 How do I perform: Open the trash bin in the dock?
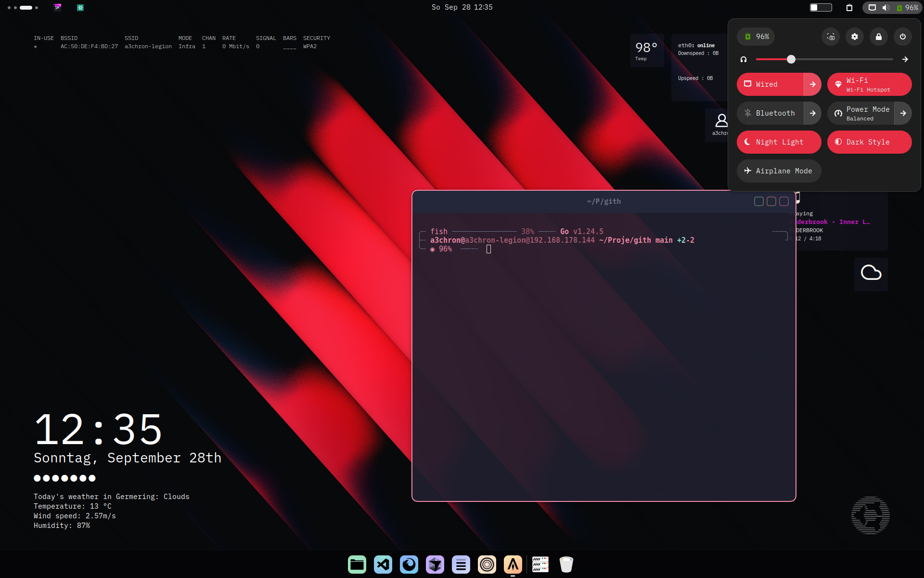click(566, 565)
